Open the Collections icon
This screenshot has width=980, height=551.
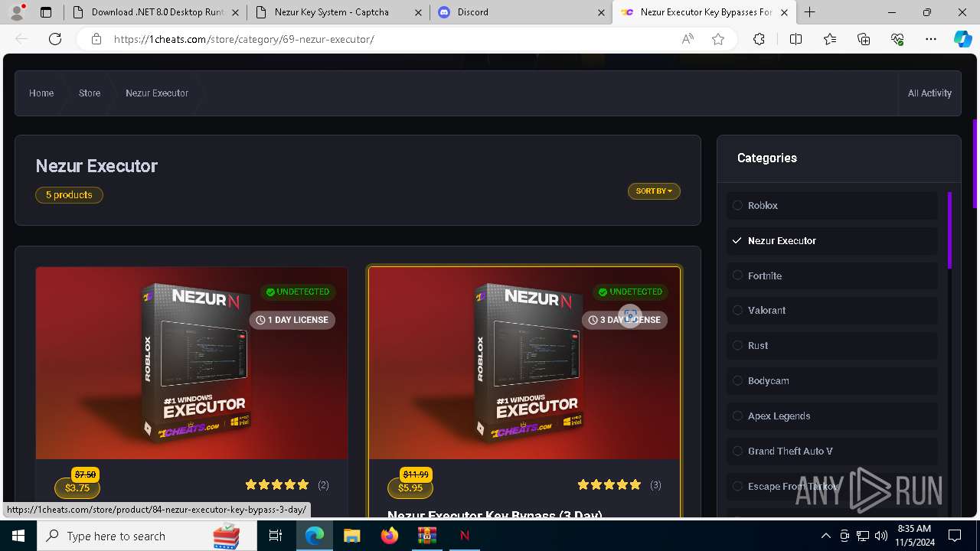tap(864, 39)
